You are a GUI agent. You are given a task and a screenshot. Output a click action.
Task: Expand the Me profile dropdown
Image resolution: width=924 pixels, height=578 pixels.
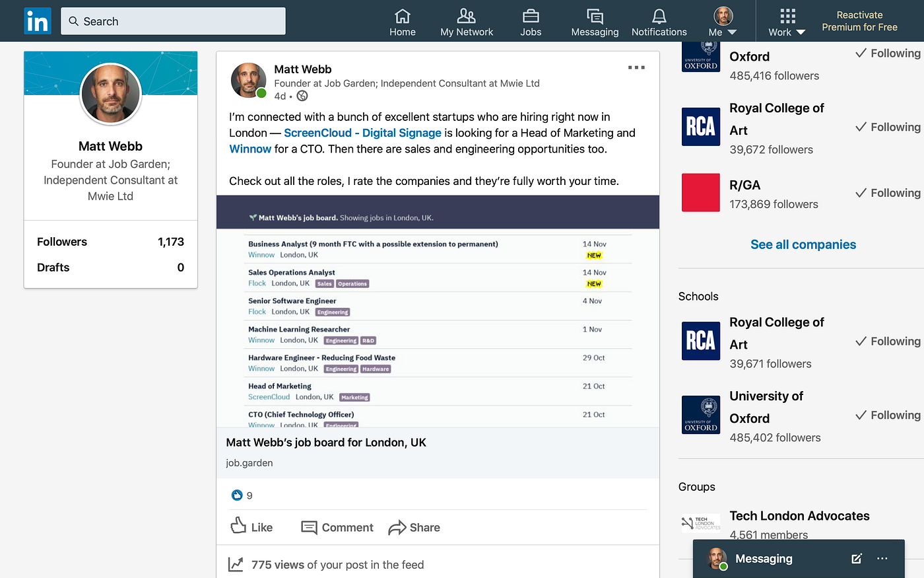722,20
